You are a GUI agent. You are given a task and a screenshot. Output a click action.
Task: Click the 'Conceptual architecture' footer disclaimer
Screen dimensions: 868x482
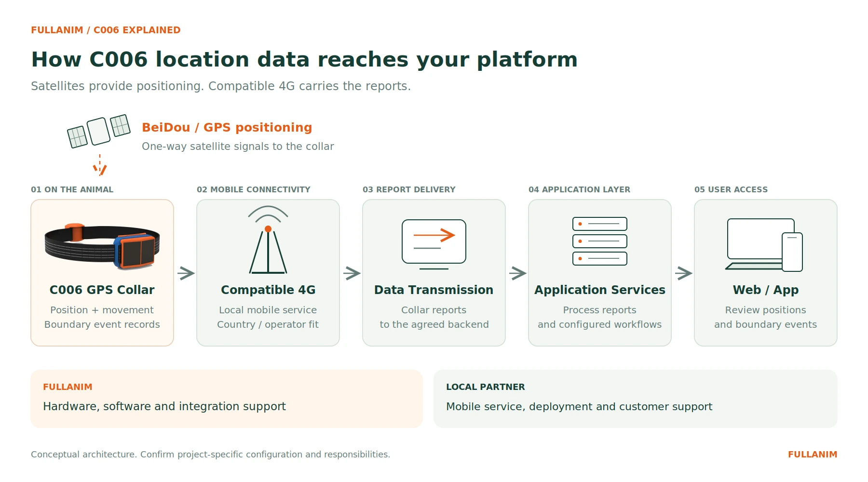pyautogui.click(x=211, y=455)
